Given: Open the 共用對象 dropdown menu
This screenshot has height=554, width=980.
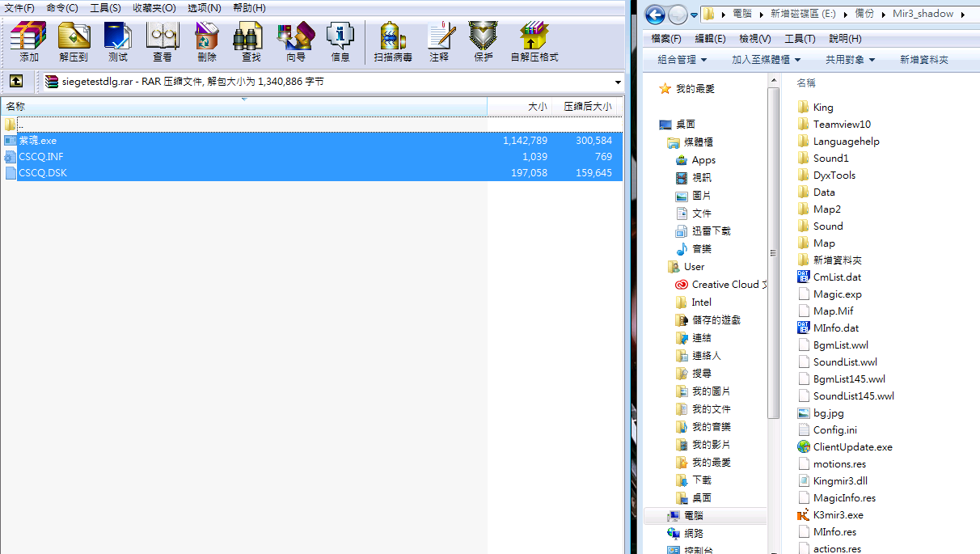Looking at the screenshot, I should [850, 60].
